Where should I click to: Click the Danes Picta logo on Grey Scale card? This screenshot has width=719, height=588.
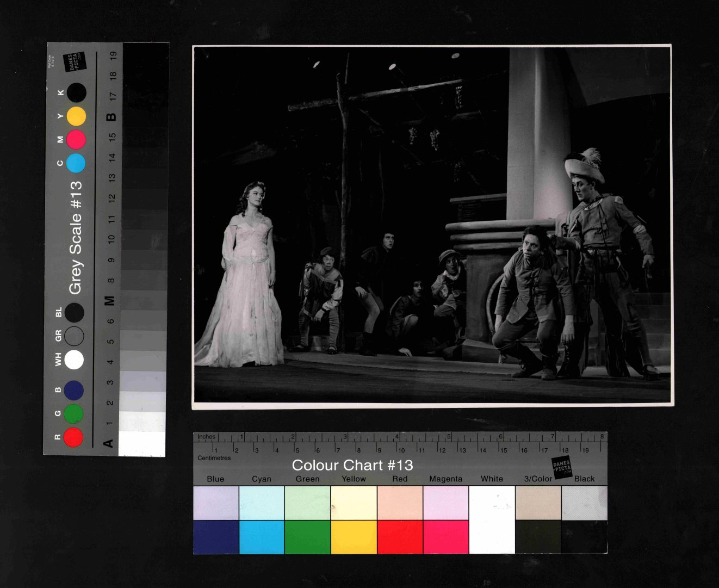pos(75,62)
